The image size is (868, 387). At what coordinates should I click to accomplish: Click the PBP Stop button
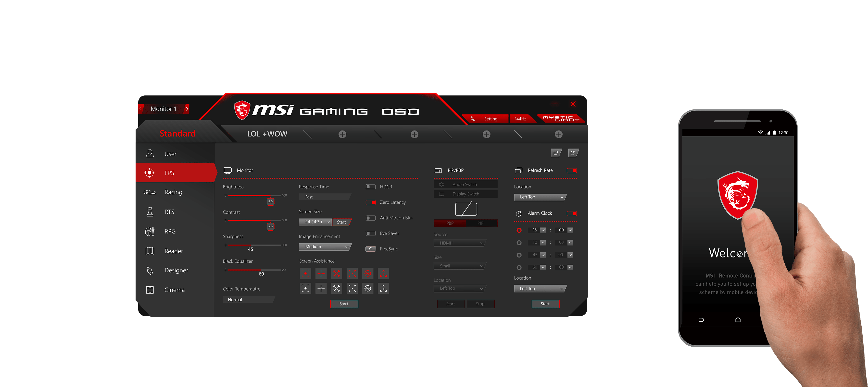coord(480,304)
